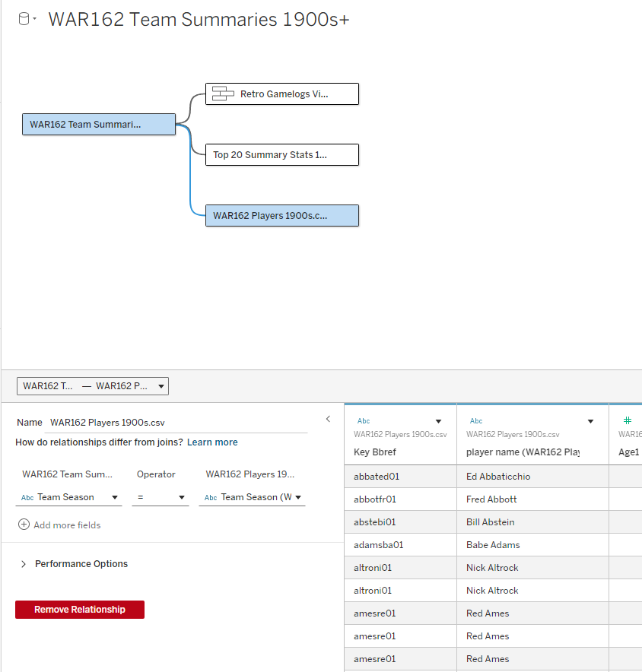Viewport: 642px width, 672px height.
Task: Expand Performance Options section
Action: tap(24, 564)
